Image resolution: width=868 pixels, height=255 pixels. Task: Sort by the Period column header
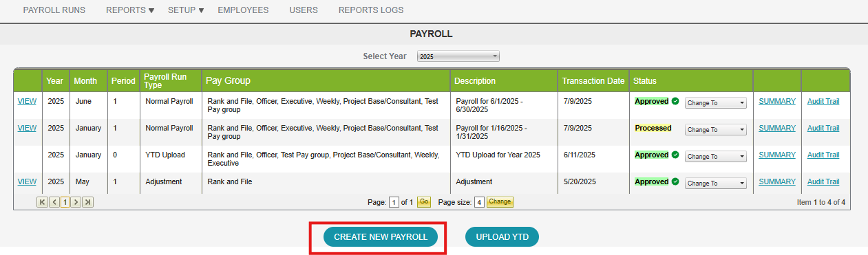tap(124, 81)
